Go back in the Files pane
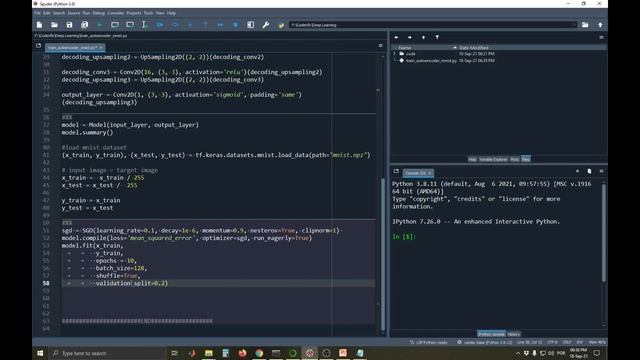Screen dimensions: 640x360 point(396,37)
